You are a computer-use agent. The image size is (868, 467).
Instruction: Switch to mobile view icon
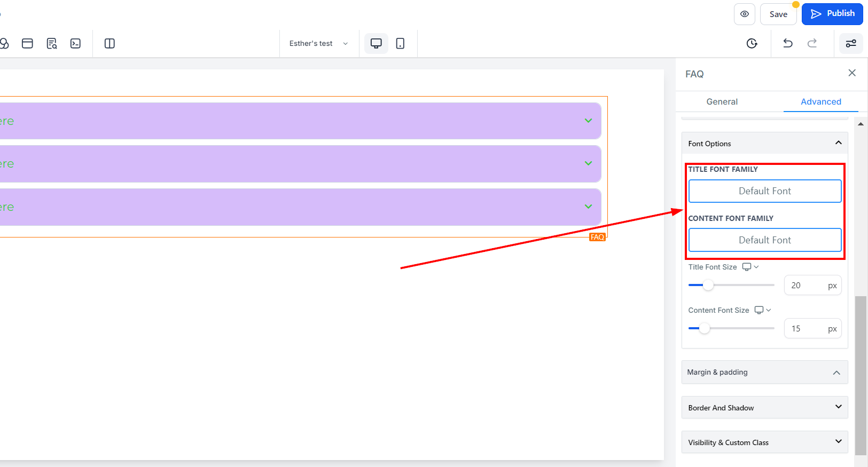(400, 43)
